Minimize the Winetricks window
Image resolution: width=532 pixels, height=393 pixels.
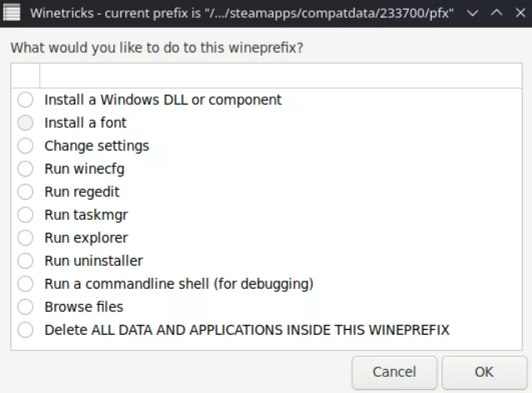[473, 13]
